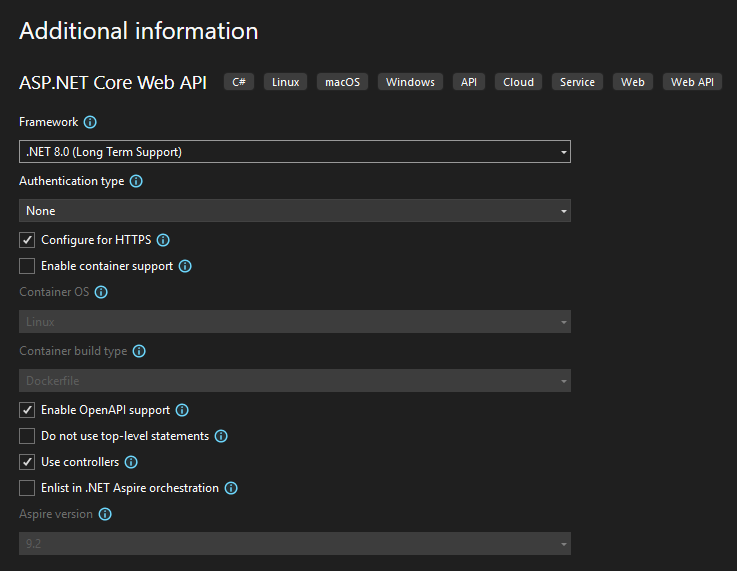This screenshot has height=571, width=737.
Task: Click the Authentication type info icon
Action: [136, 181]
